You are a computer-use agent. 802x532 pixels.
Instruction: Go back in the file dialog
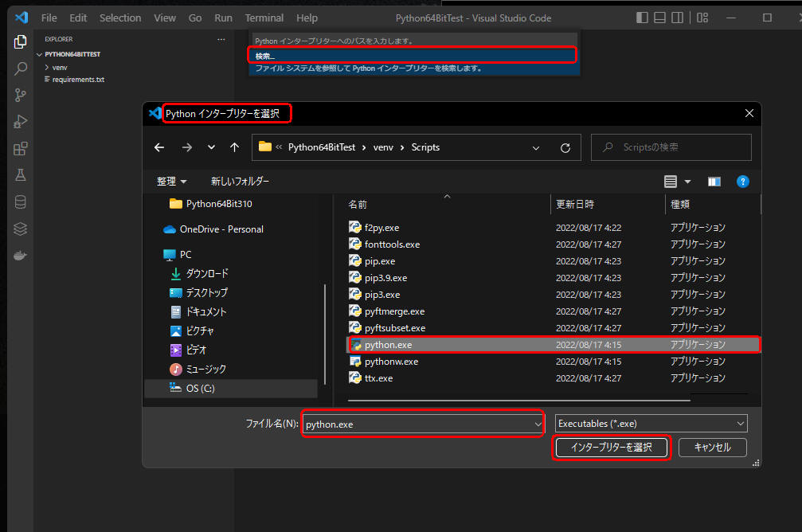tap(159, 147)
